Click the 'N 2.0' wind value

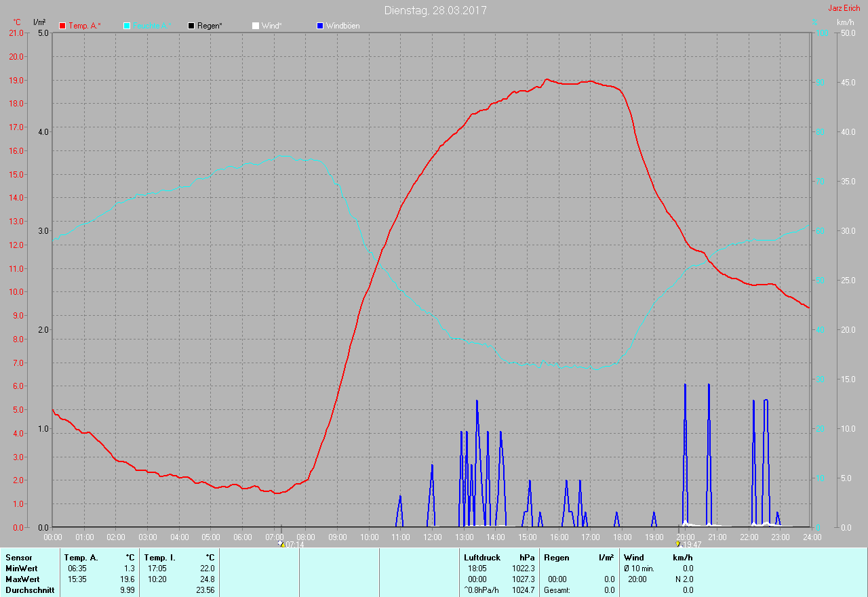[x=683, y=579]
